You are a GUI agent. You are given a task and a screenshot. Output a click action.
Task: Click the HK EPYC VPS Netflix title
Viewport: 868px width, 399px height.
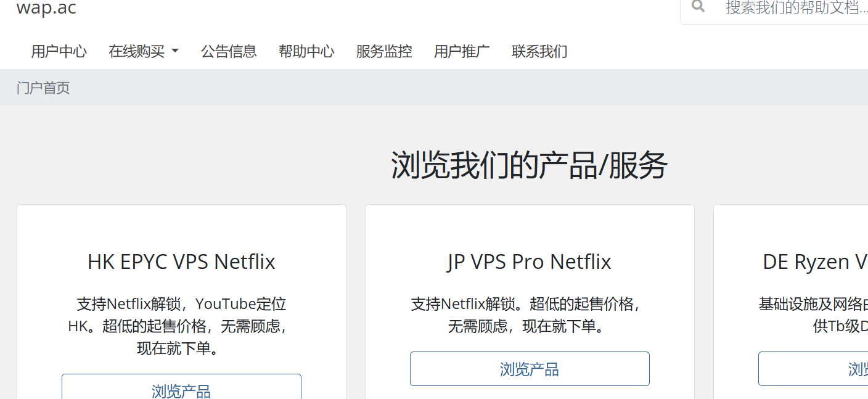tap(181, 262)
